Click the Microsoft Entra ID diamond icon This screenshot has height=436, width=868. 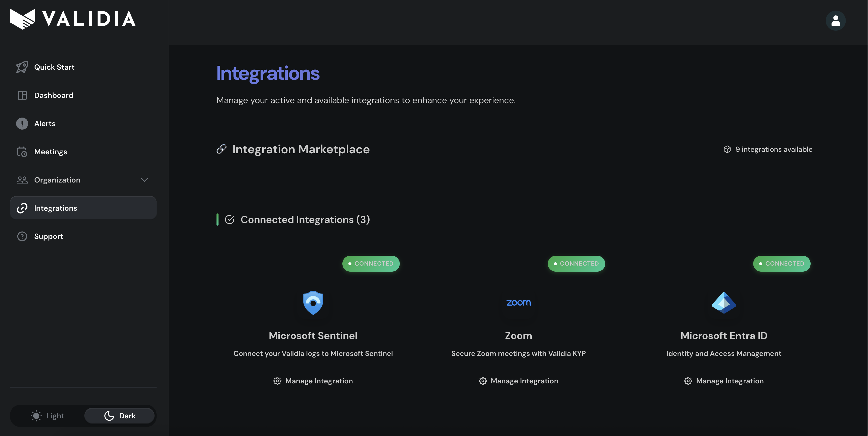724,303
